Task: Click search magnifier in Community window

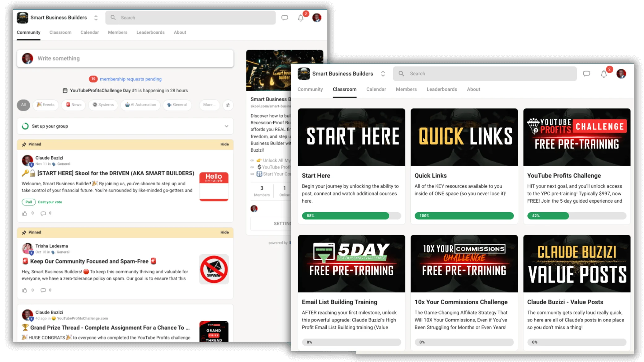Action: point(113,18)
